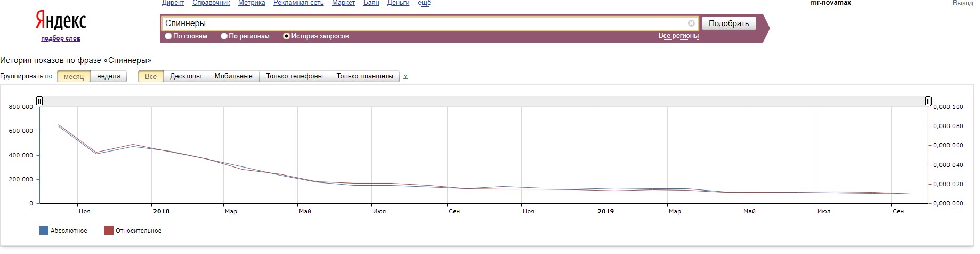980x254 pixels.
Task: Grab the left range slider handle on chart
Action: [x=39, y=101]
